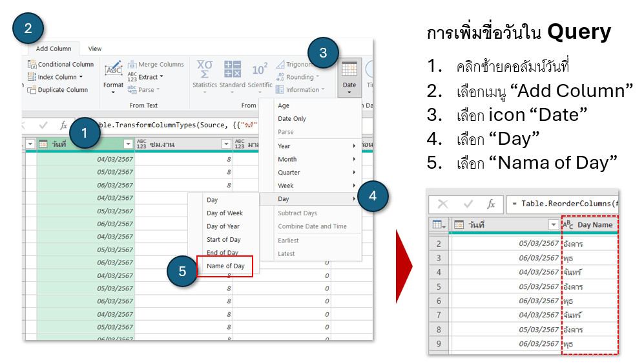
Task: Click the Scientific 10² icon
Action: click(x=260, y=69)
